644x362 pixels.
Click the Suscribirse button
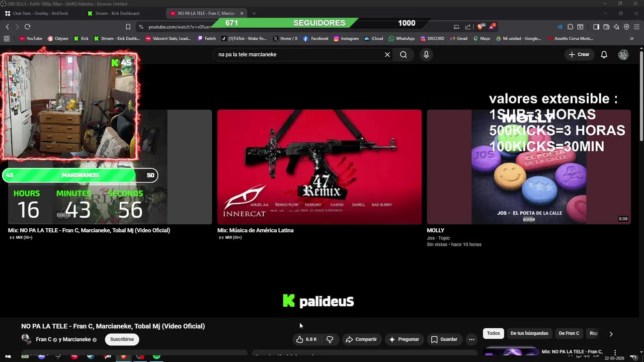[x=122, y=339]
